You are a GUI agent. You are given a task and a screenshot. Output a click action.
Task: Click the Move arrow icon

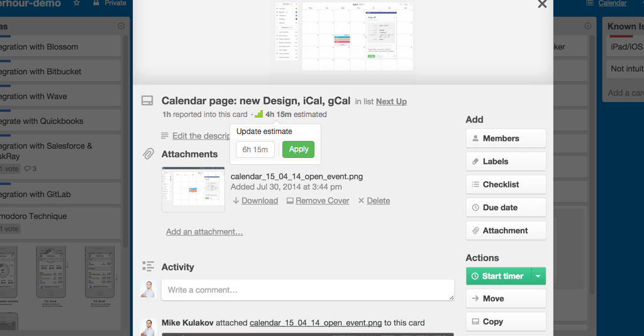(475, 299)
